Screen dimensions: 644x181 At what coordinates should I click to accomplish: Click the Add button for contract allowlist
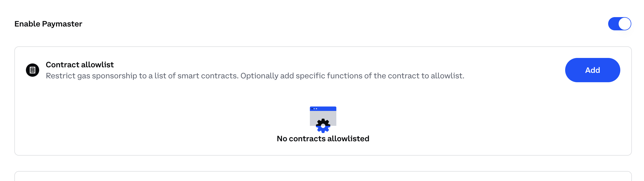tap(592, 70)
